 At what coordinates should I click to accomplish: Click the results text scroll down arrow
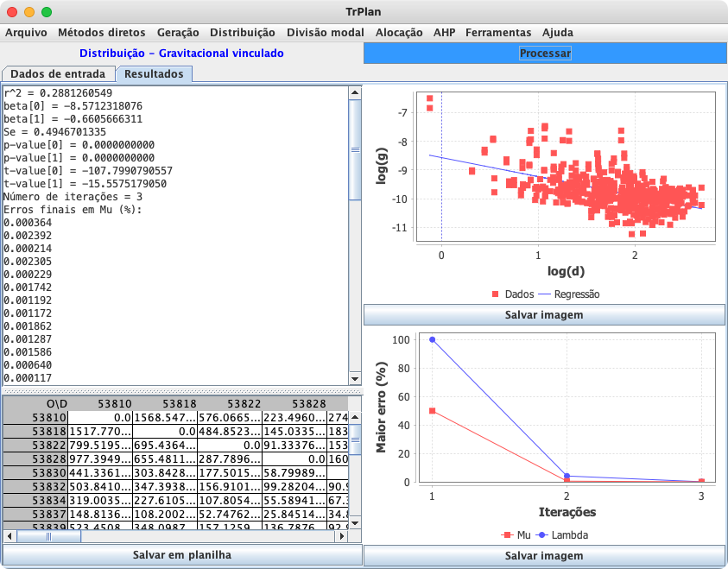[355, 379]
